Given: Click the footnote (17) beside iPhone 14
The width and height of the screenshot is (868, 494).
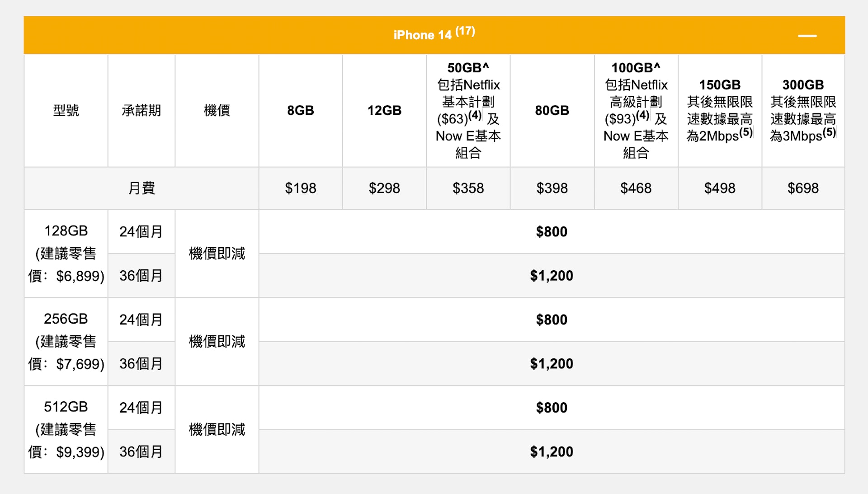Looking at the screenshot, I should click(x=465, y=31).
